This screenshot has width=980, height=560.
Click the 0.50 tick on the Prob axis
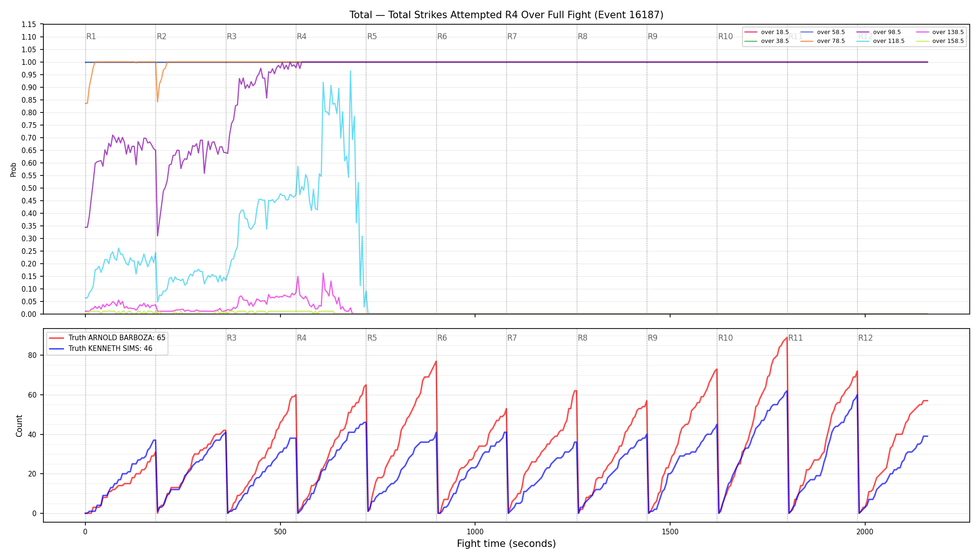point(29,188)
